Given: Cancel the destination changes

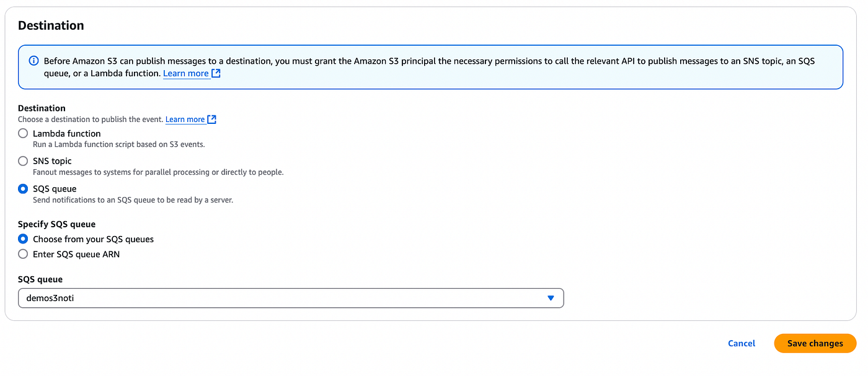Looking at the screenshot, I should point(742,343).
